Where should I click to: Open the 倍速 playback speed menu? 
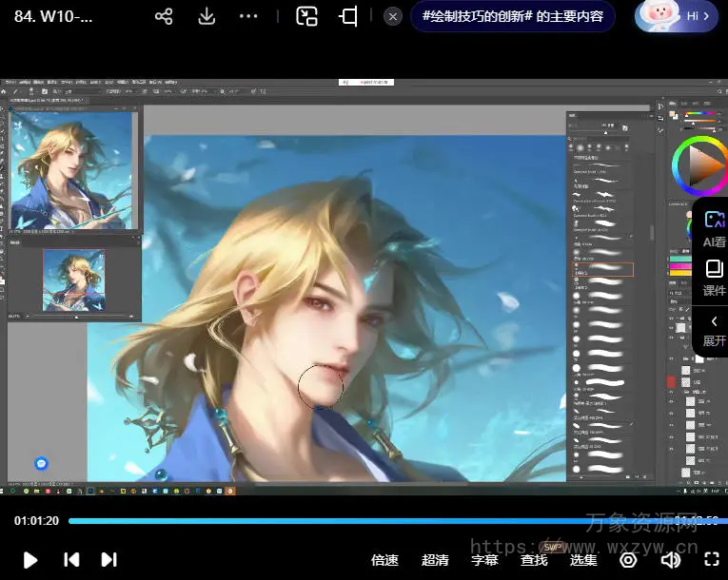click(x=384, y=560)
